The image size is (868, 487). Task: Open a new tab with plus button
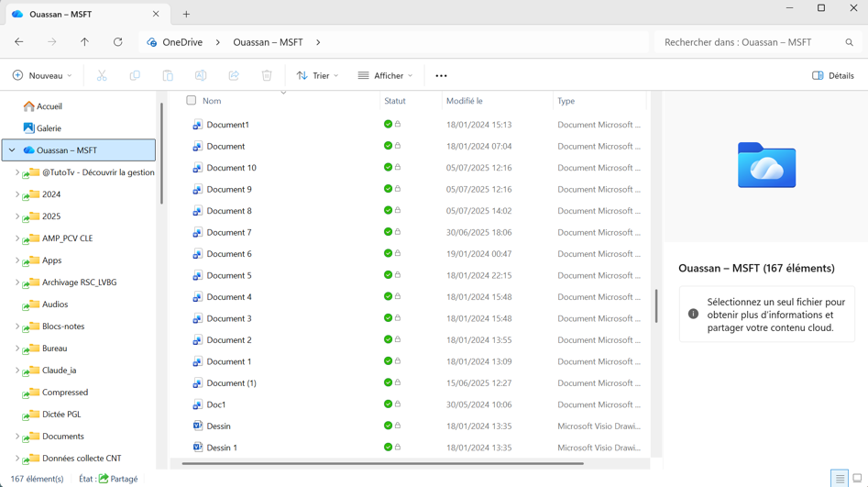click(186, 15)
